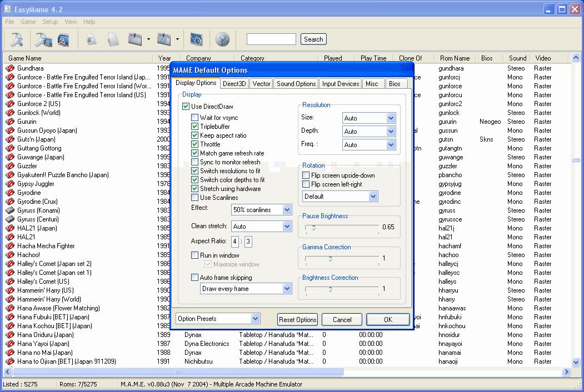Open the Freq. dropdown
The width and height of the screenshot is (584, 392).
click(x=391, y=145)
